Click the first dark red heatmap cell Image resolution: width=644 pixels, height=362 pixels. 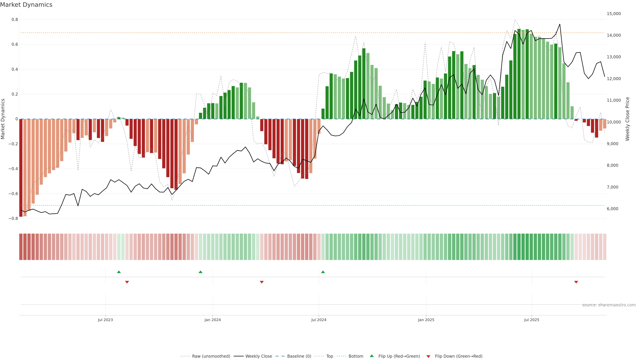pyautogui.click(x=21, y=247)
